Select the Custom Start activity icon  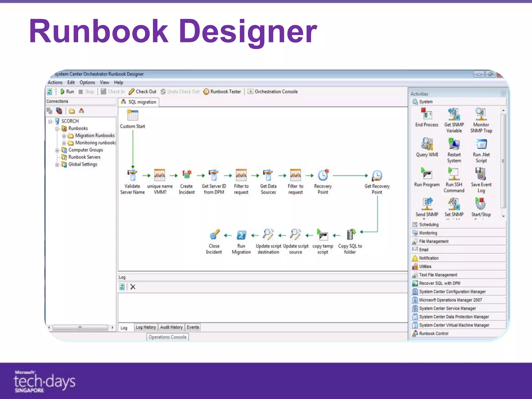[132, 115]
